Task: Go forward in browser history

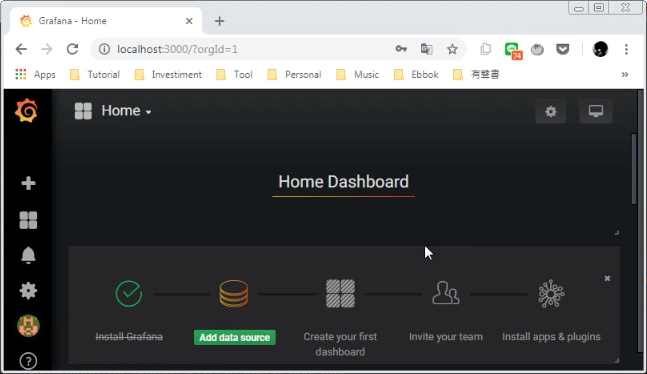Action: point(47,49)
